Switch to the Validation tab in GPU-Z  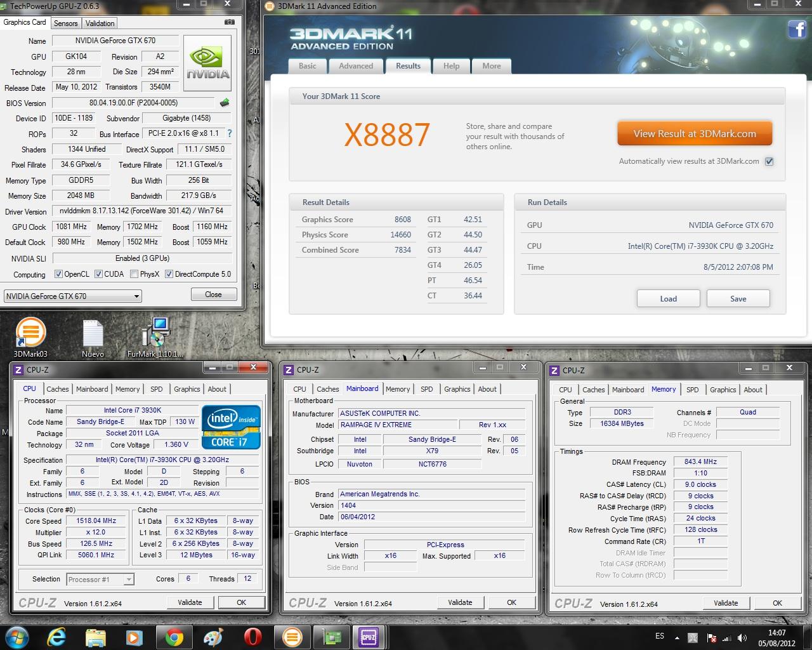pos(100,23)
